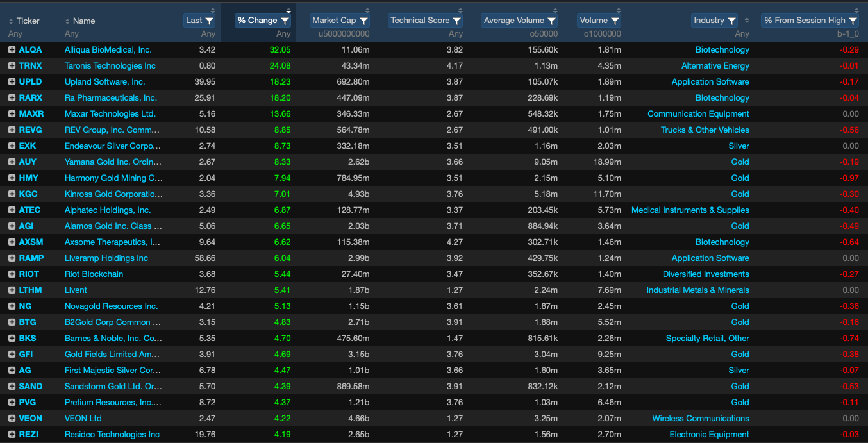Select the -0.97 session high value

[x=850, y=178]
